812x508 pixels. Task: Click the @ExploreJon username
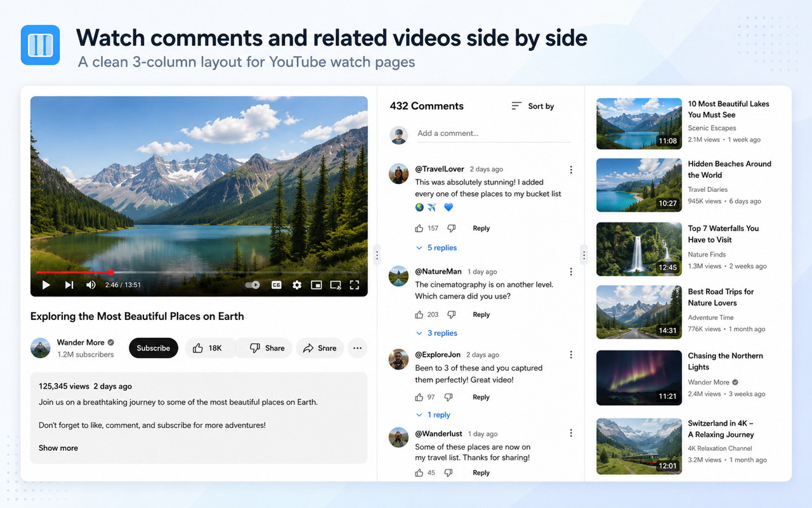[438, 354]
